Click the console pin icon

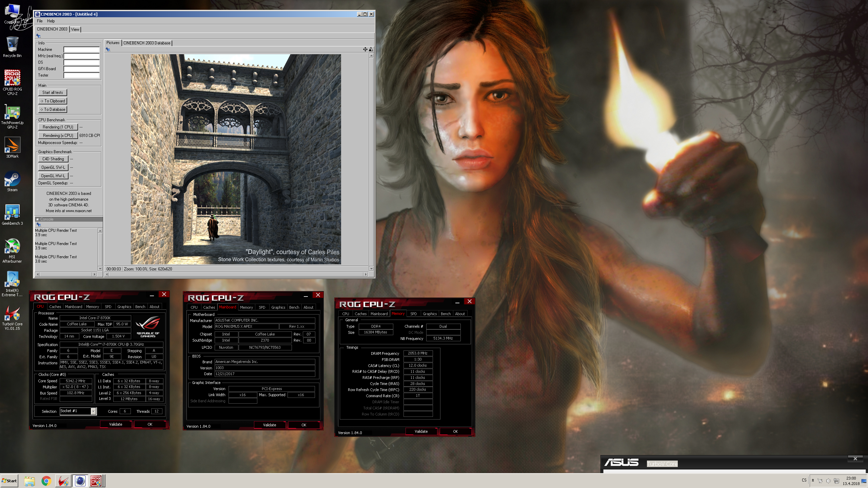coord(39,225)
